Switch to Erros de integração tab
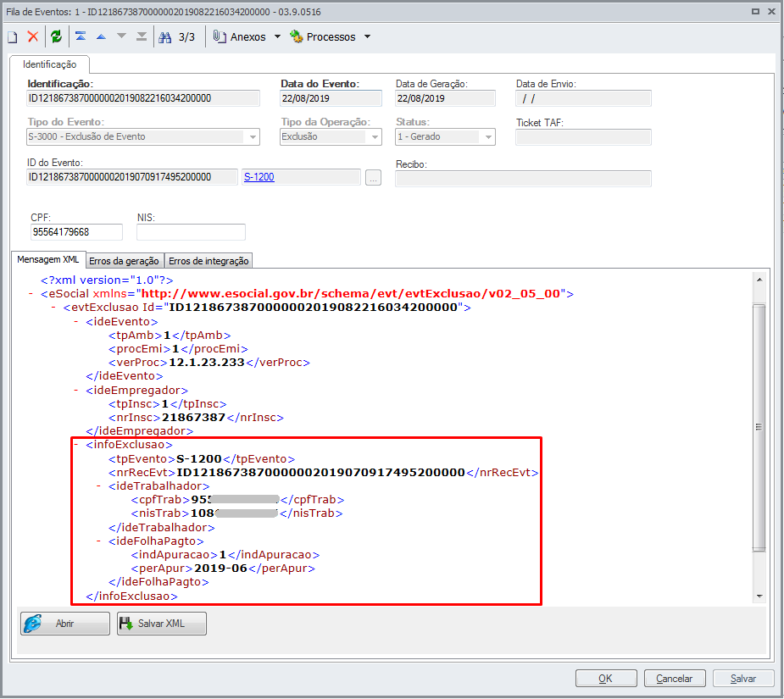 tap(209, 260)
